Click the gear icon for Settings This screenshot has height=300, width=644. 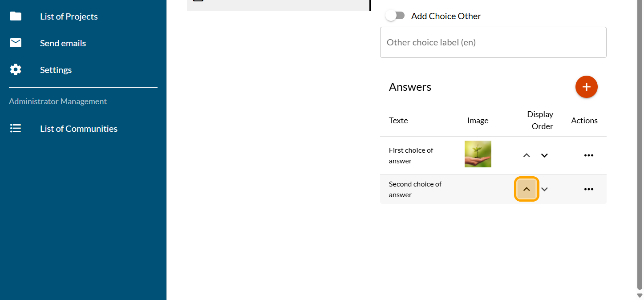tap(16, 70)
